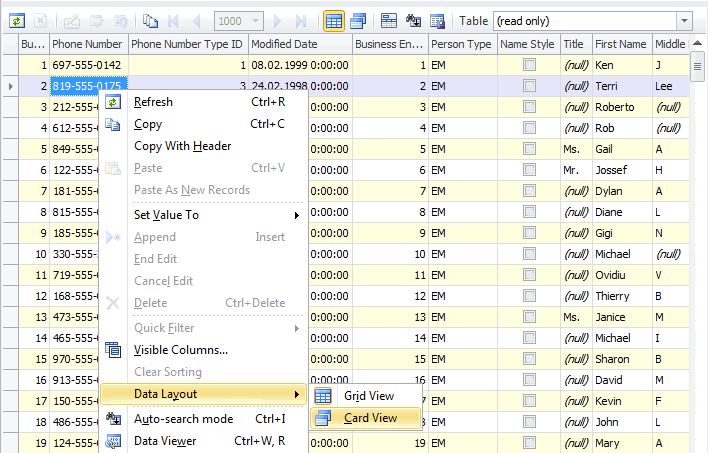
Task: Click the scrollbar up arrow
Action: tap(697, 44)
